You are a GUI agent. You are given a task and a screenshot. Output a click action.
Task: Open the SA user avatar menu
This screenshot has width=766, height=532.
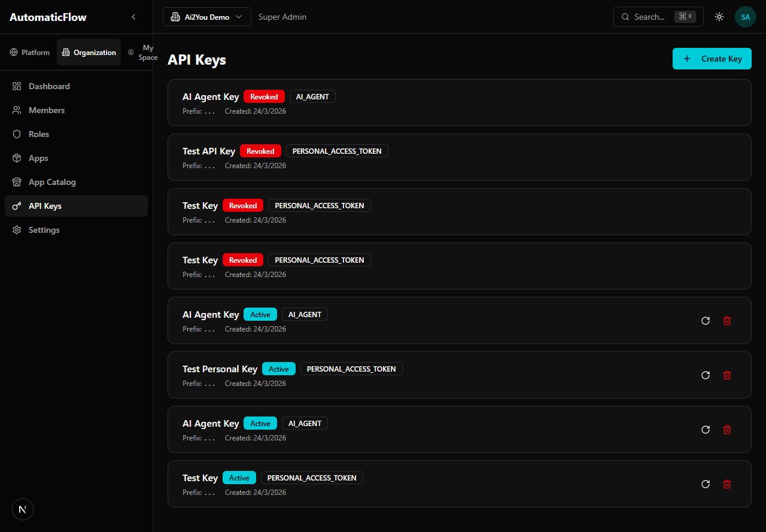point(746,17)
